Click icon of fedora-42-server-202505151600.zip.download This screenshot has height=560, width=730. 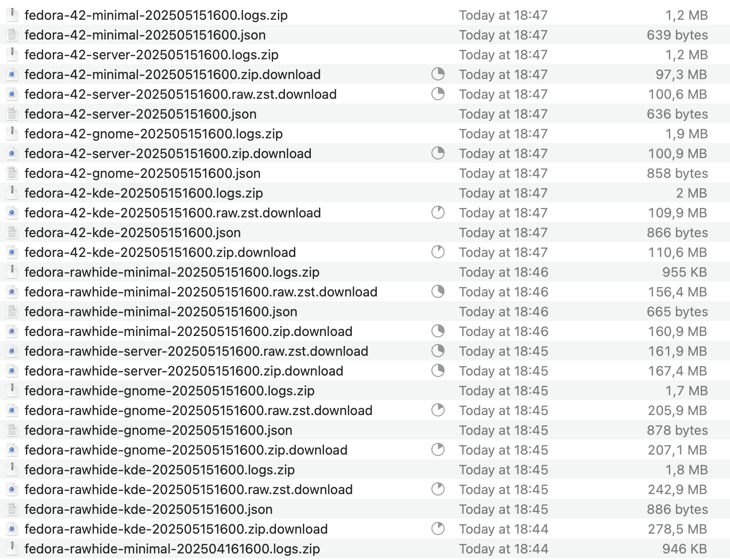click(12, 153)
